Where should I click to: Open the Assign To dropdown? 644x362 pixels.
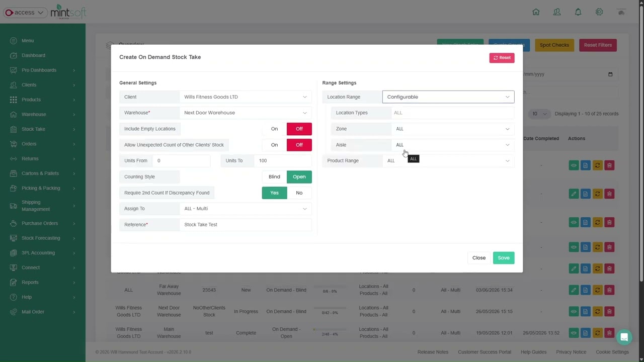[246, 209]
